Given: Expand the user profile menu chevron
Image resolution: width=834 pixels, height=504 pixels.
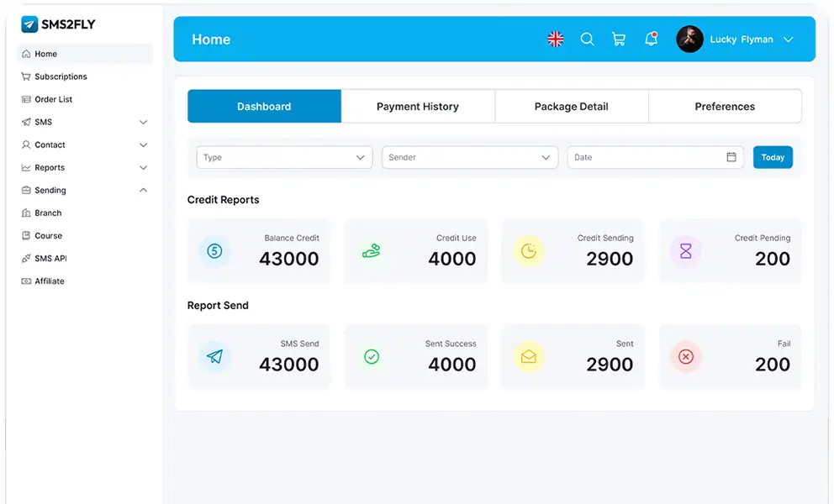Looking at the screenshot, I should [x=788, y=39].
